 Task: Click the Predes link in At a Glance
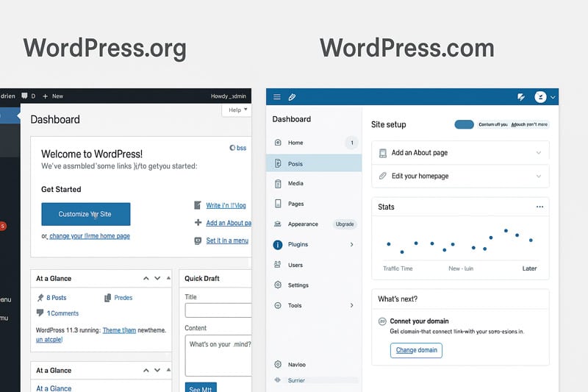(x=123, y=297)
